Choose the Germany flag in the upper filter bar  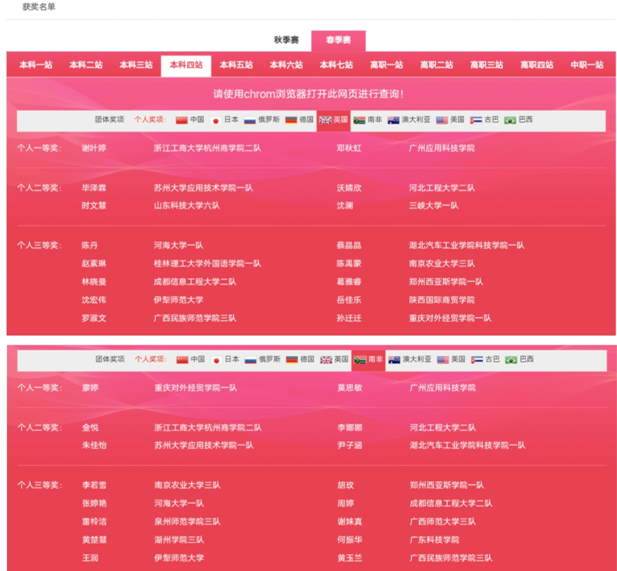click(x=292, y=120)
